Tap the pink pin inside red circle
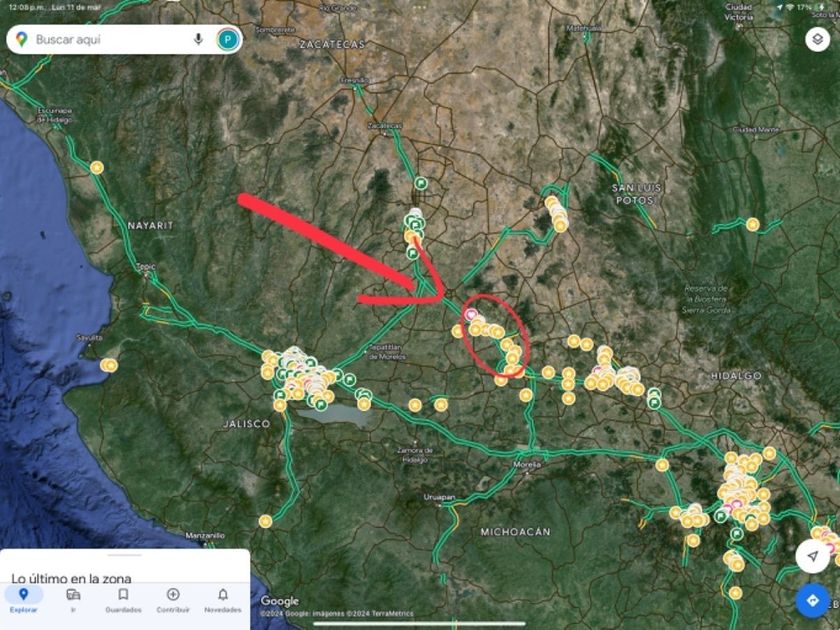840x630 pixels. [x=471, y=314]
